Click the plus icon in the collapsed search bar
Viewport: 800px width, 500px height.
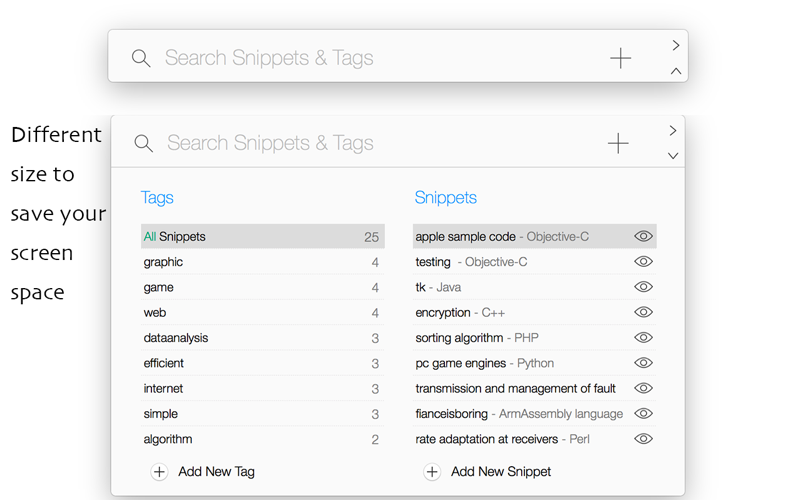click(x=620, y=58)
